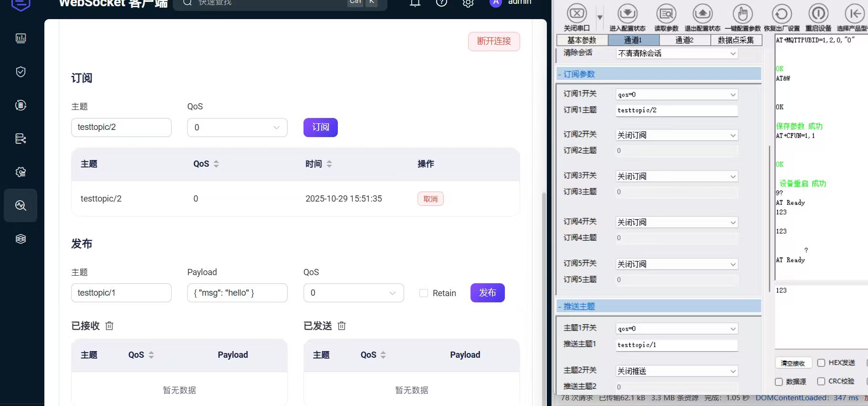Switch to the 基本参数 tab
This screenshot has width=868, height=406.
582,40
